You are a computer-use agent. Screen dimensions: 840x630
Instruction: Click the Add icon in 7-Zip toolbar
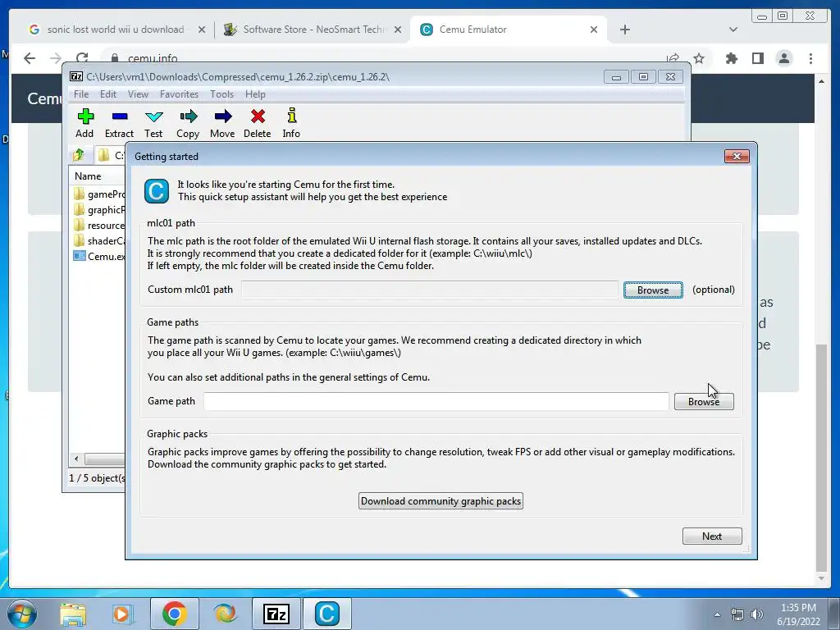pyautogui.click(x=84, y=123)
